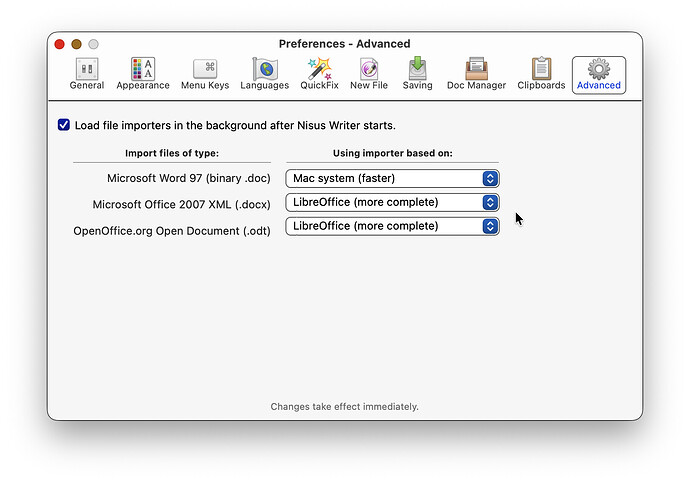Open the Appearance preferences pane
The height and width of the screenshot is (482, 690).
pyautogui.click(x=143, y=74)
